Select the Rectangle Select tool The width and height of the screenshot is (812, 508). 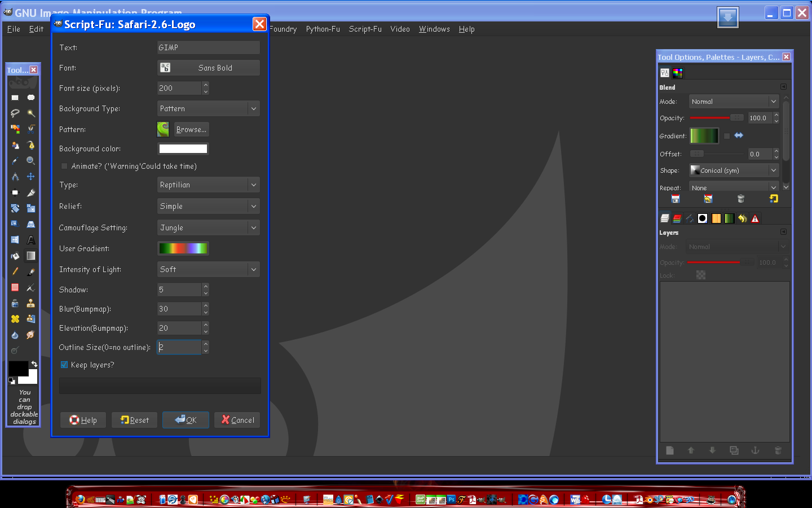pos(15,98)
